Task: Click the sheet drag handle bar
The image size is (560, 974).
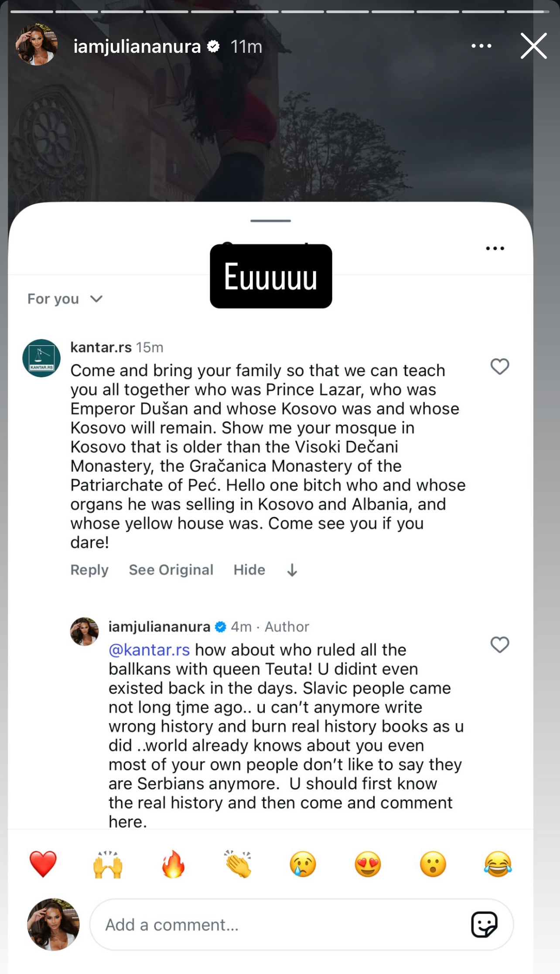Action: coord(270,221)
